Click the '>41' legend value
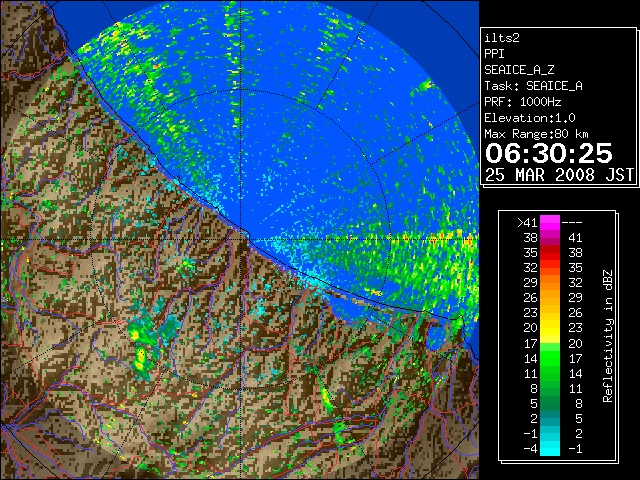 click(527, 223)
